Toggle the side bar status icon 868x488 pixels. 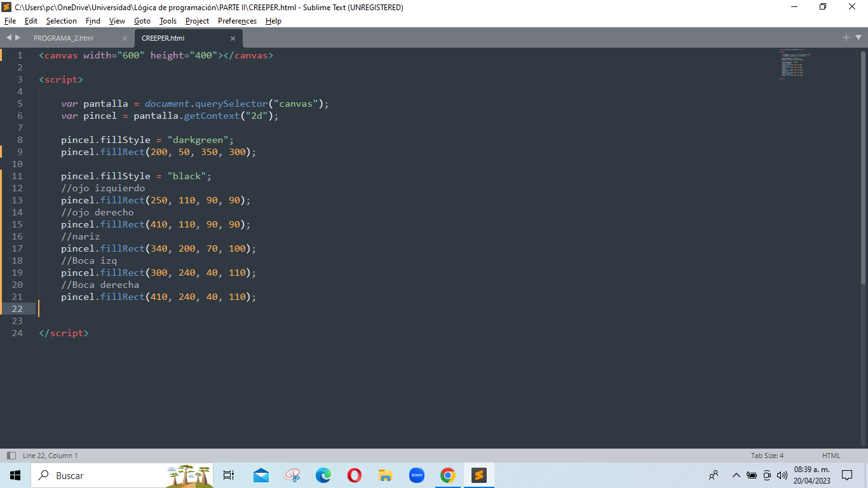coord(11,456)
